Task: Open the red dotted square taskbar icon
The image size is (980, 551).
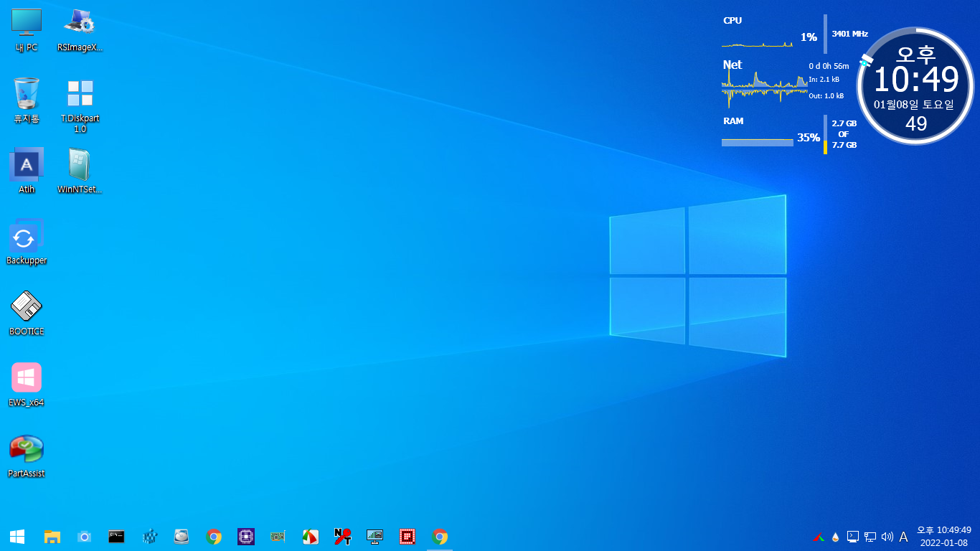Action: (x=407, y=536)
